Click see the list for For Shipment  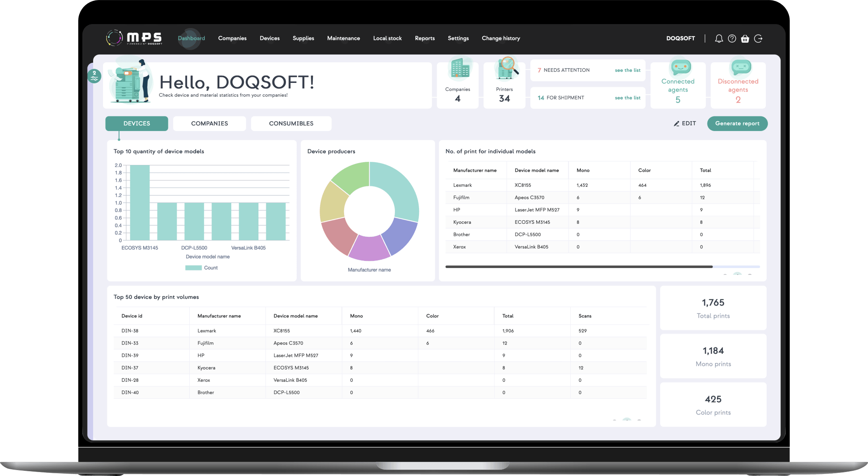pos(627,98)
